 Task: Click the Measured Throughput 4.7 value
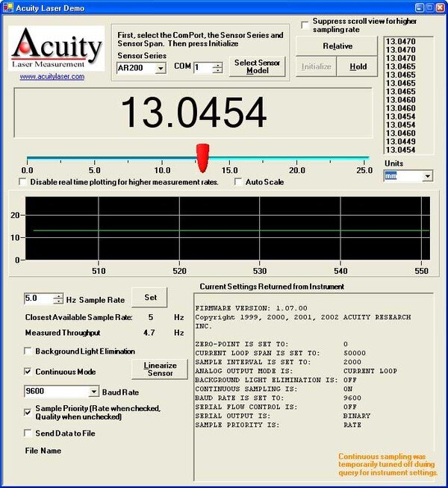(149, 333)
